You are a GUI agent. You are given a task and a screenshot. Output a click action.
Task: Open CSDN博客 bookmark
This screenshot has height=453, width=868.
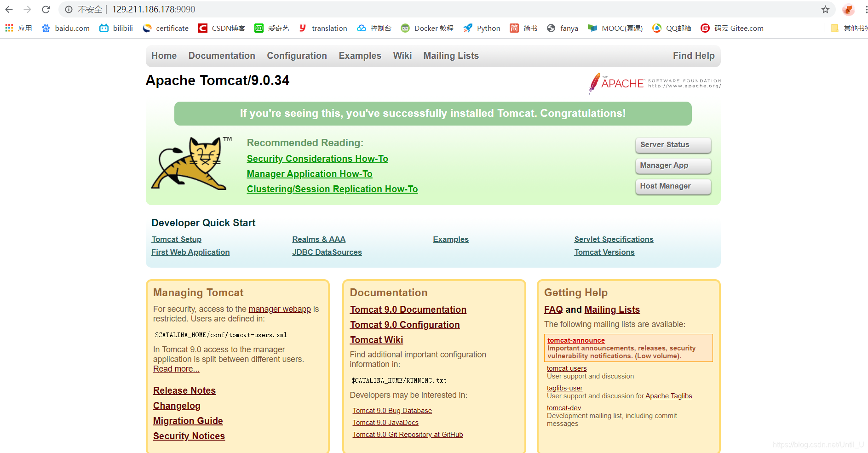point(222,28)
